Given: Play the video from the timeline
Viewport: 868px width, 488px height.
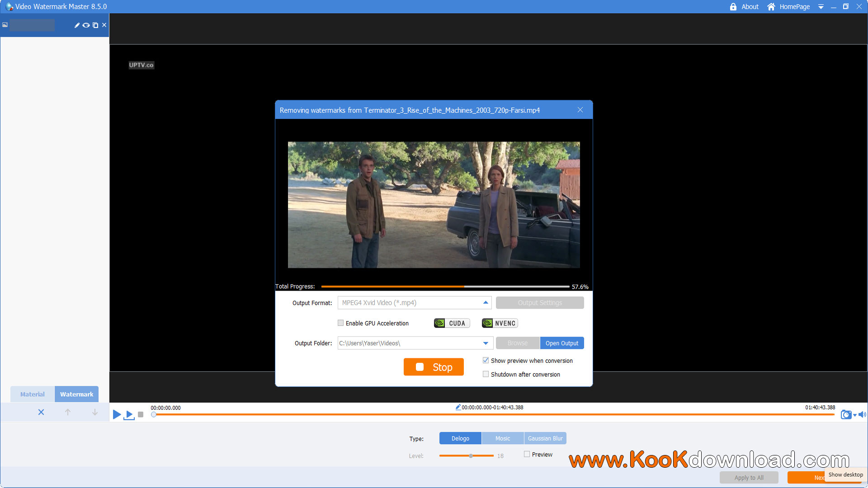Looking at the screenshot, I should [x=117, y=414].
